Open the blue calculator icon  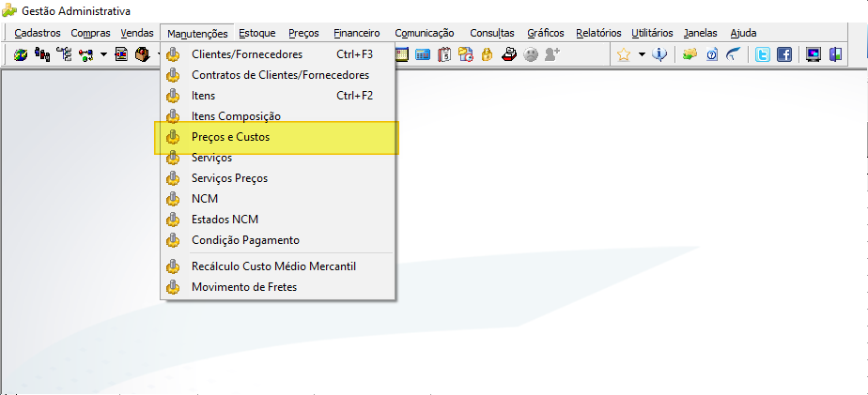coord(423,54)
